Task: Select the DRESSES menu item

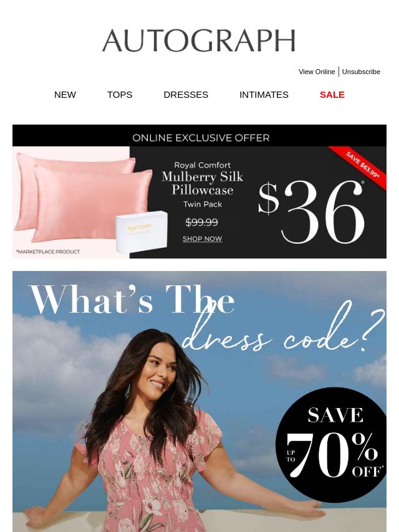Action: (x=186, y=95)
